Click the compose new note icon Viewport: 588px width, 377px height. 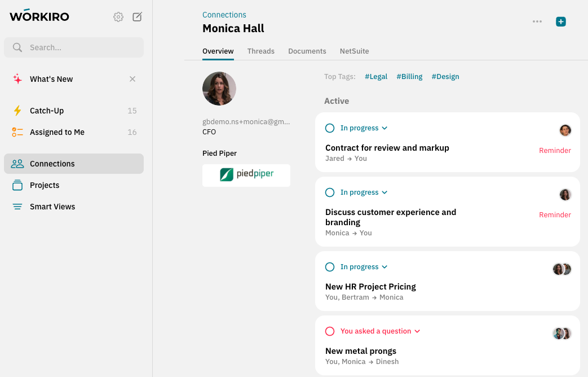(x=137, y=17)
